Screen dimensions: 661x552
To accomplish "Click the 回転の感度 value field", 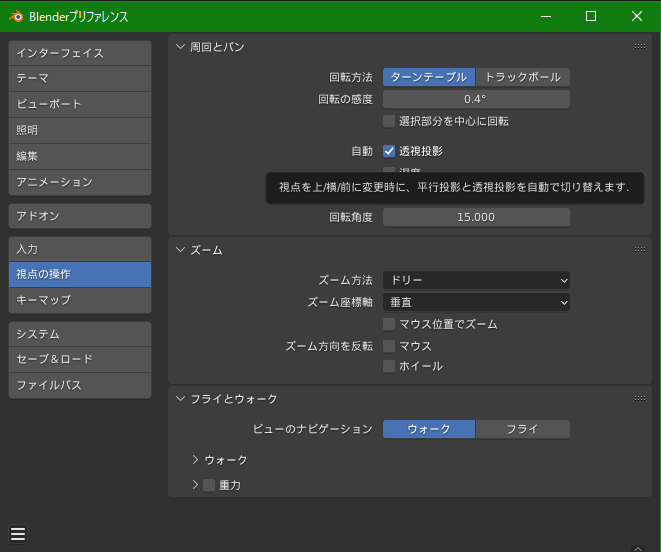I will coord(476,99).
